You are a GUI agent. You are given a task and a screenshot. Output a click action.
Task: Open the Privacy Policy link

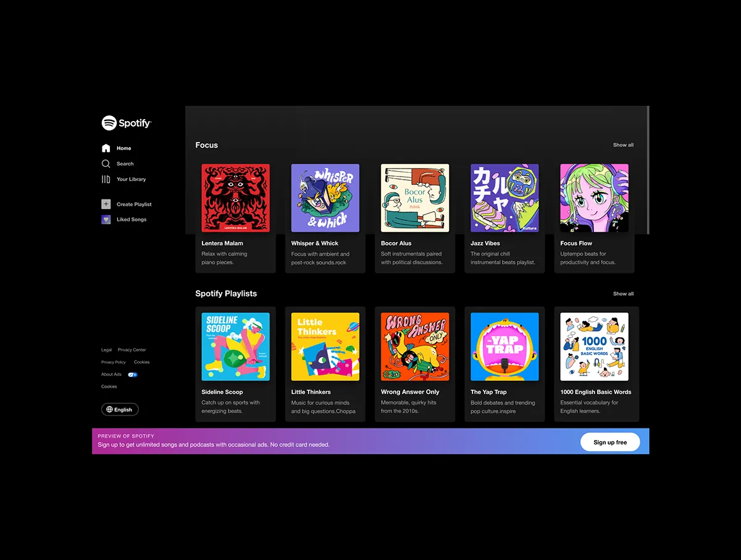point(114,362)
